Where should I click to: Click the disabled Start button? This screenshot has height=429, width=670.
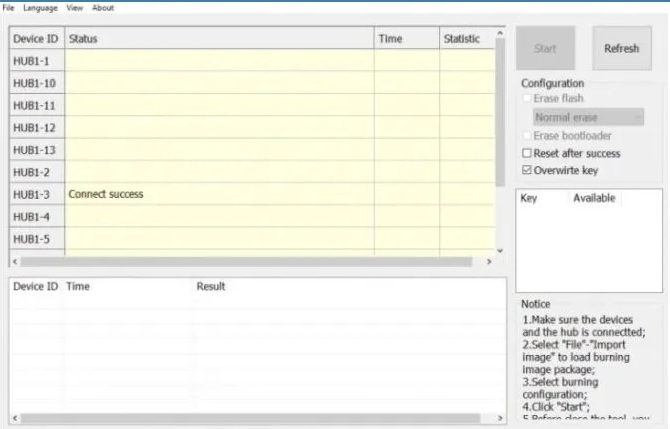545,48
